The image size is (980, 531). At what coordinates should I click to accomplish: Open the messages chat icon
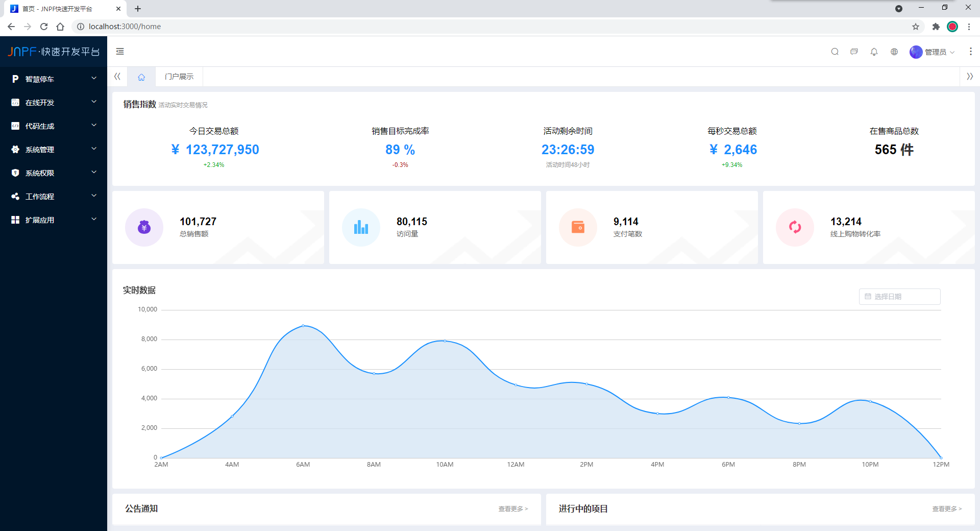tap(854, 52)
